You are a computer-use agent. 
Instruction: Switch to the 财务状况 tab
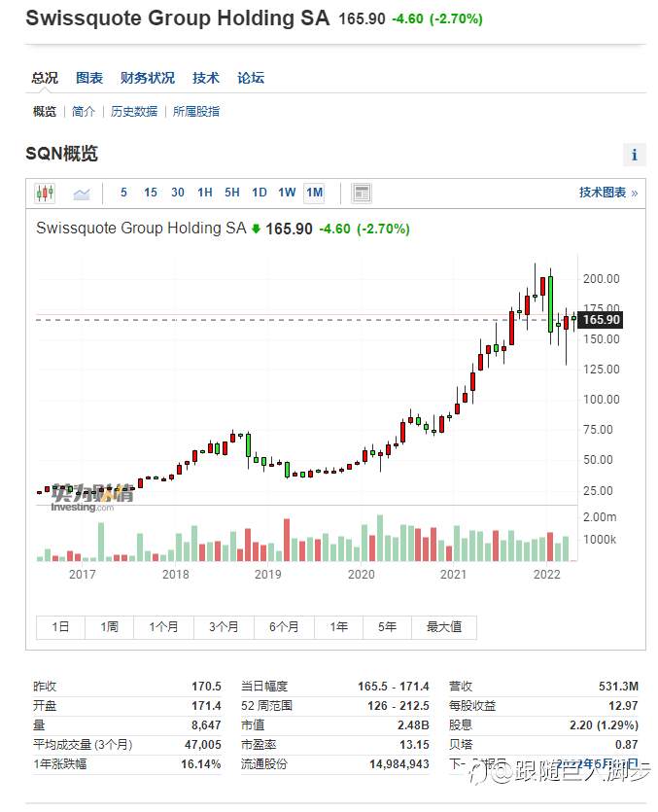tap(148, 78)
